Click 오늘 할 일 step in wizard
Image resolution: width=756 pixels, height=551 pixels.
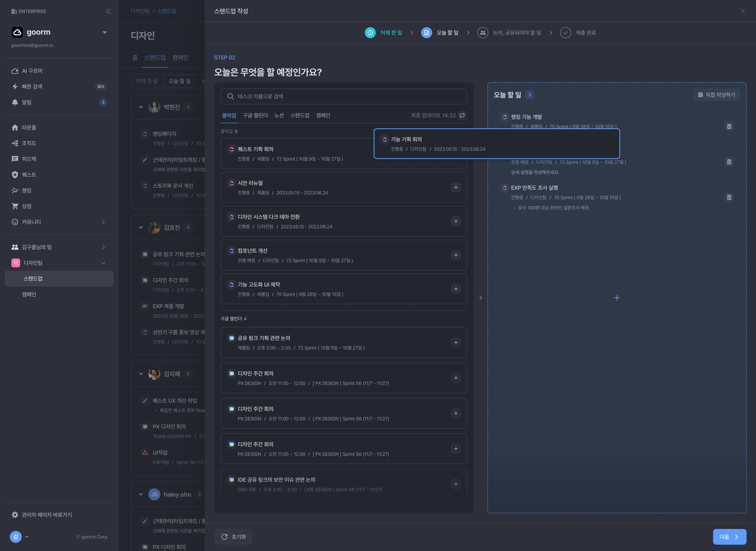[x=440, y=33]
